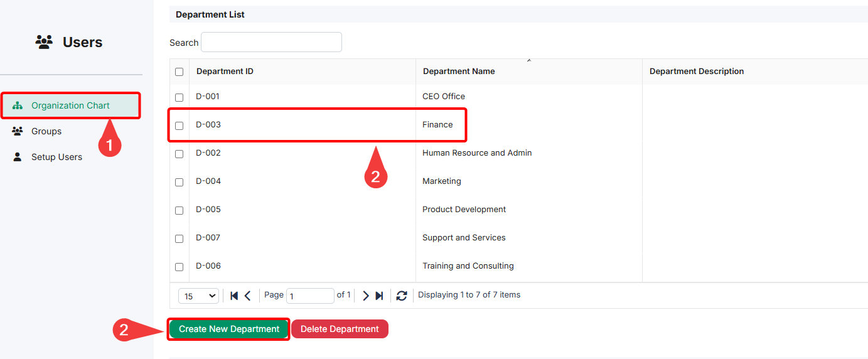Sort by Department ID column header
Viewport: 868px width, 359px height.
coord(225,72)
